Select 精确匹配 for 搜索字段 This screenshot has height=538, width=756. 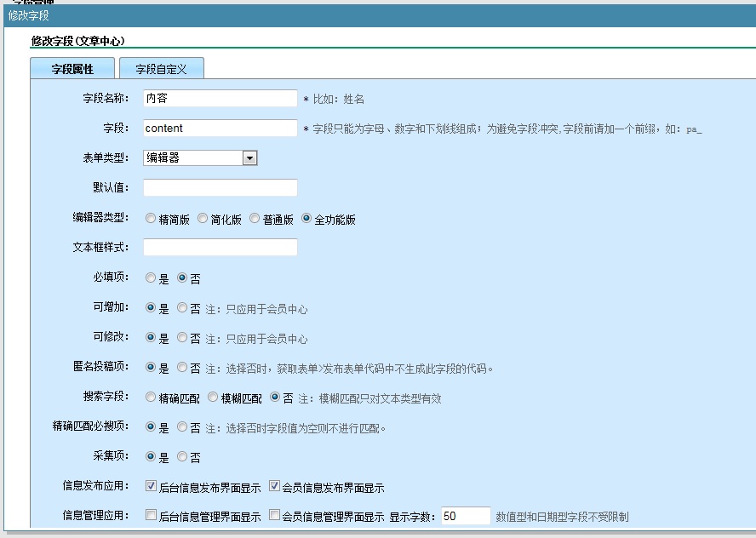pos(152,398)
